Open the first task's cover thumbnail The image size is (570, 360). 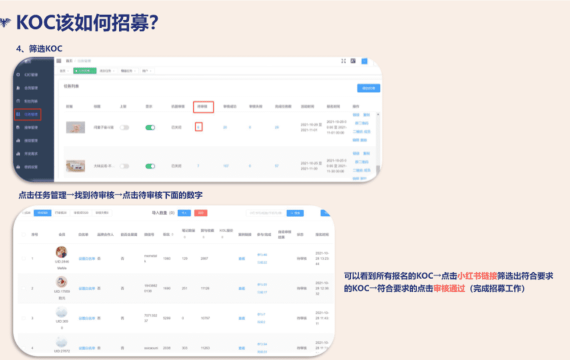click(75, 127)
